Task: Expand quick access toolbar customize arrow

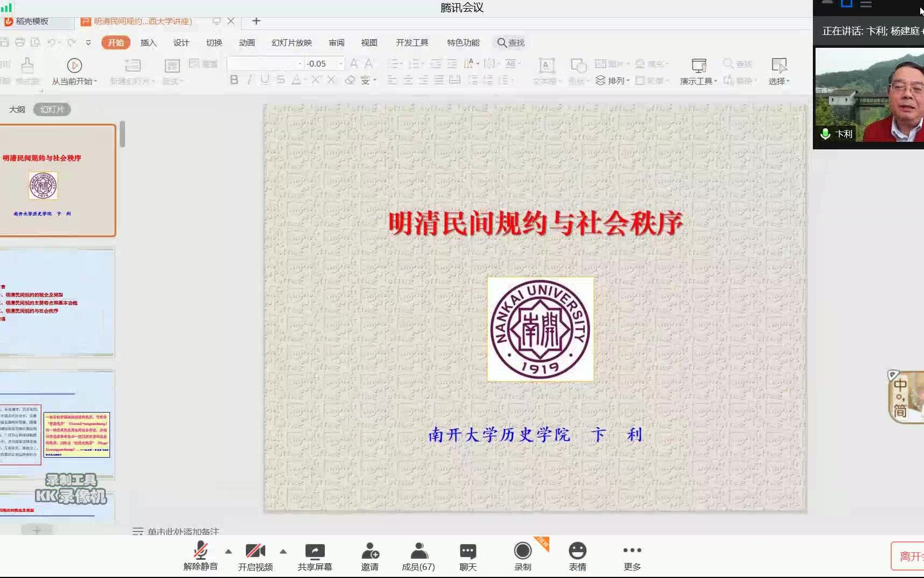Action: tap(89, 42)
